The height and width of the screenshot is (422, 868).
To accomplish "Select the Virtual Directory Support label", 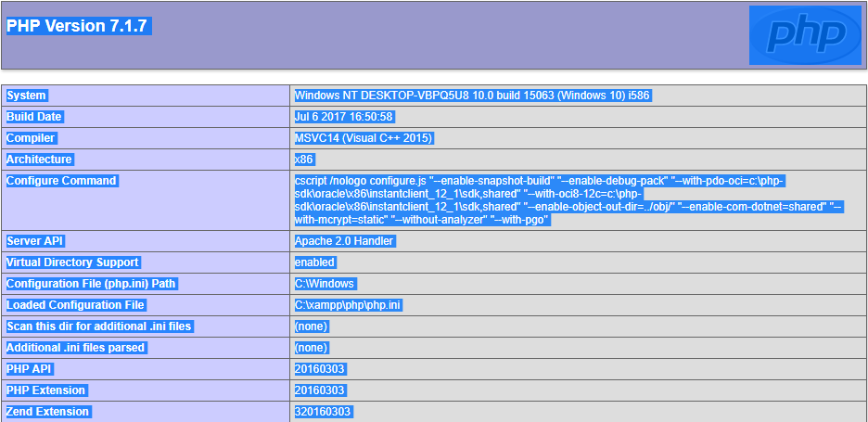I will 73,262.
